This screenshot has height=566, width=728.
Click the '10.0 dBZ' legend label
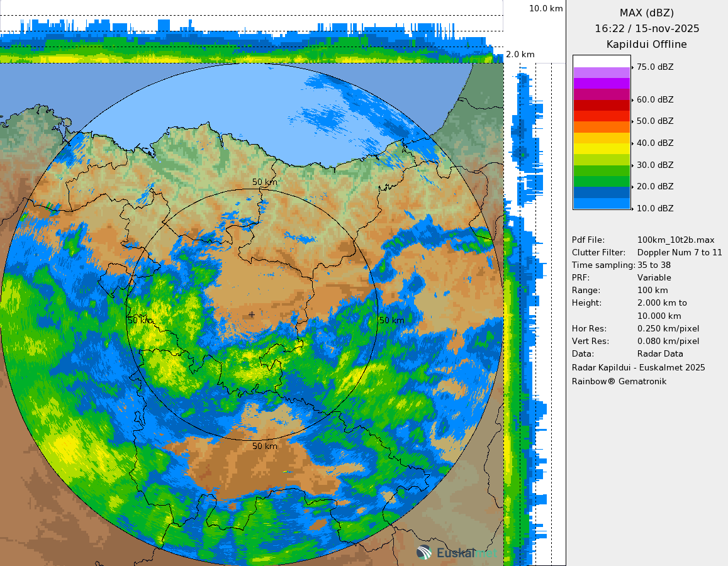[655, 208]
